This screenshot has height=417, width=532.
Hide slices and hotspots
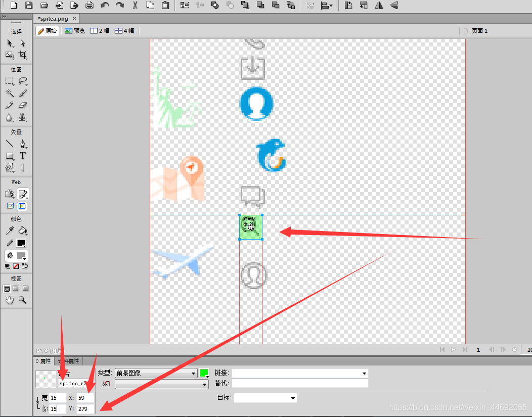coord(11,206)
